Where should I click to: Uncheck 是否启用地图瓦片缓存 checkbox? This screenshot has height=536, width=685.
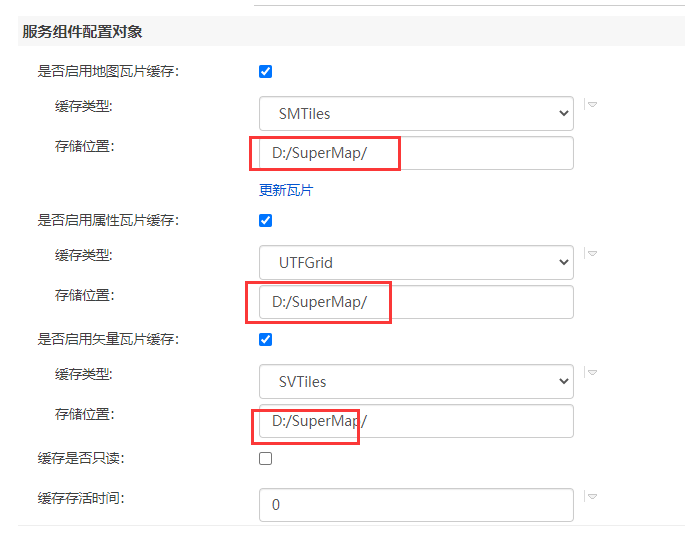[x=265, y=71]
